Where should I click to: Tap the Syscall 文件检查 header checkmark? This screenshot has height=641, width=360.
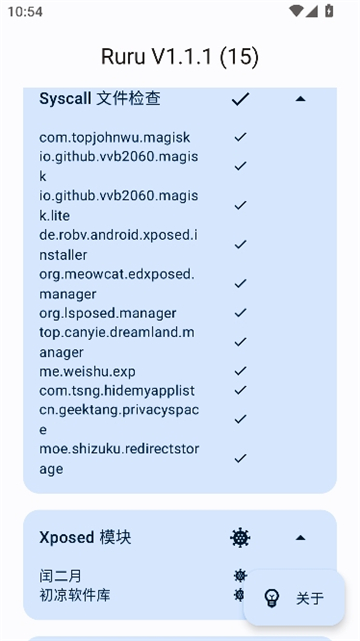240,99
